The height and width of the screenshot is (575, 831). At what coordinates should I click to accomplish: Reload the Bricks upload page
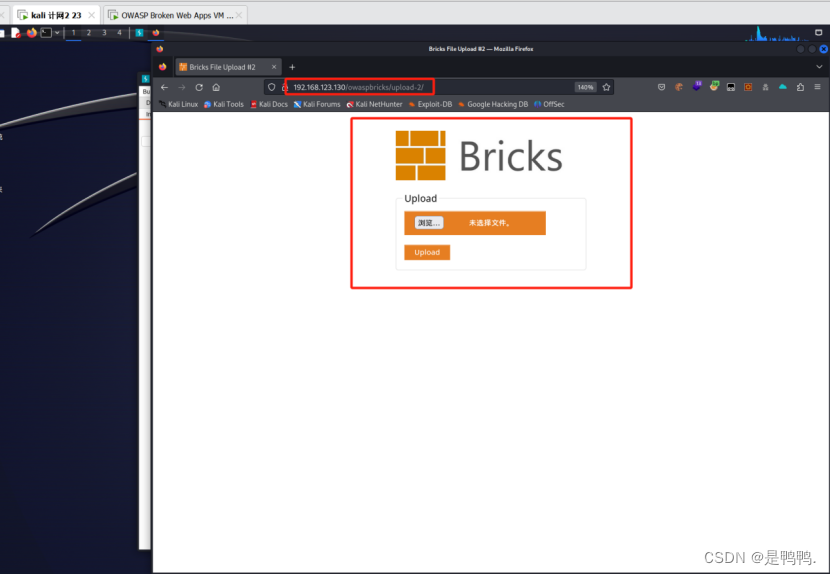tap(199, 87)
